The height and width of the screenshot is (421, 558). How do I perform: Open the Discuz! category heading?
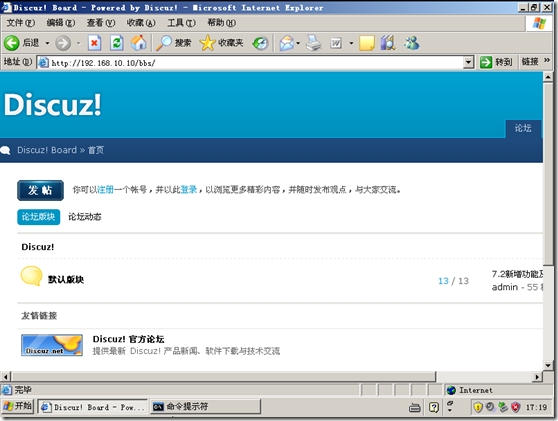click(x=38, y=247)
